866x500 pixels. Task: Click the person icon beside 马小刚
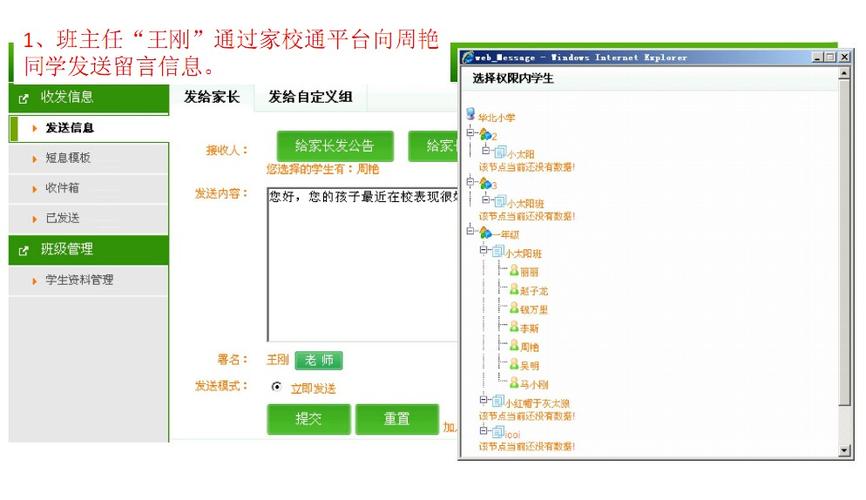514,382
